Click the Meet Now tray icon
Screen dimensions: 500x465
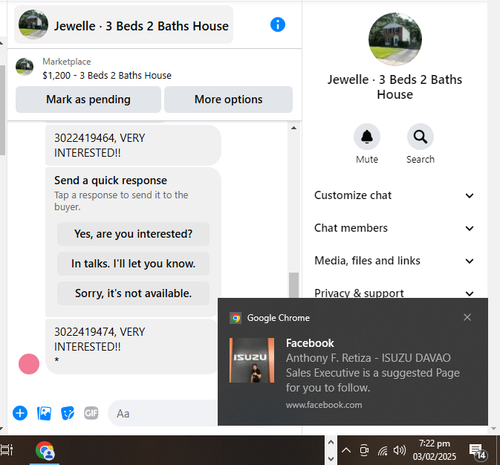(x=364, y=450)
